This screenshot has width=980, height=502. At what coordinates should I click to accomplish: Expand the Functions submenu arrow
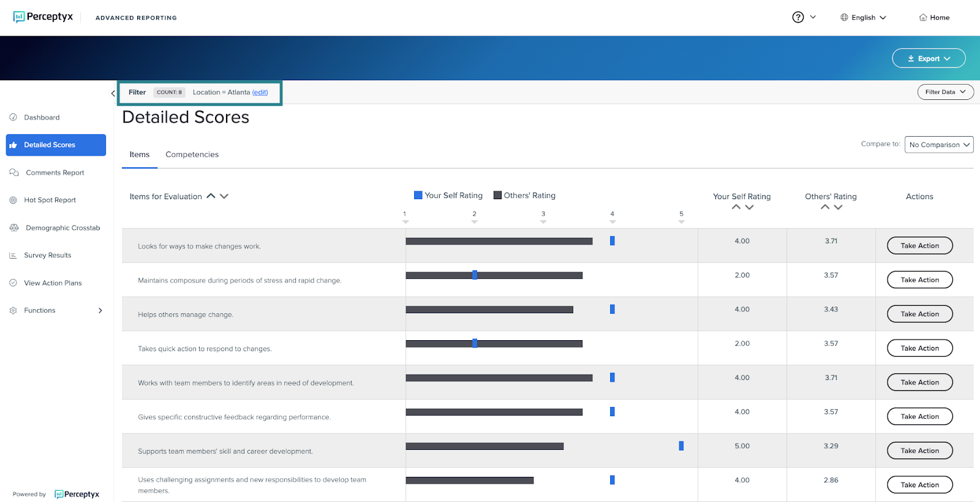coord(100,311)
